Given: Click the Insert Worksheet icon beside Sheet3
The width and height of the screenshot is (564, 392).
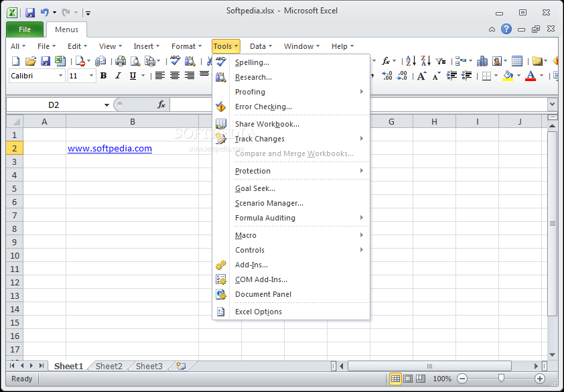Looking at the screenshot, I should tap(181, 366).
